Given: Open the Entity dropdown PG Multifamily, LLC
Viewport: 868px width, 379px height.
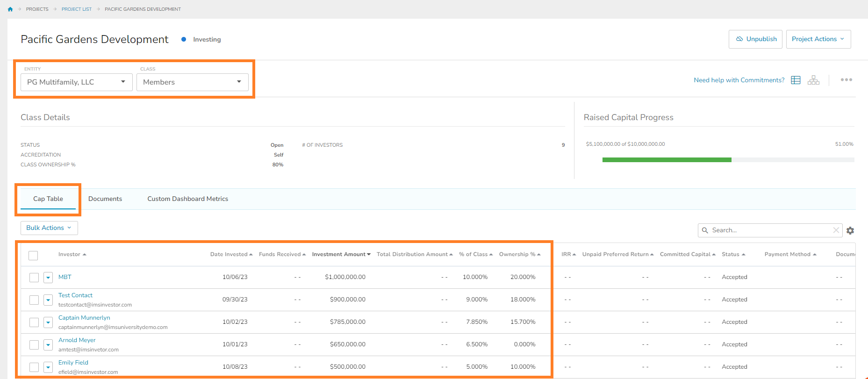Looking at the screenshot, I should 77,82.
